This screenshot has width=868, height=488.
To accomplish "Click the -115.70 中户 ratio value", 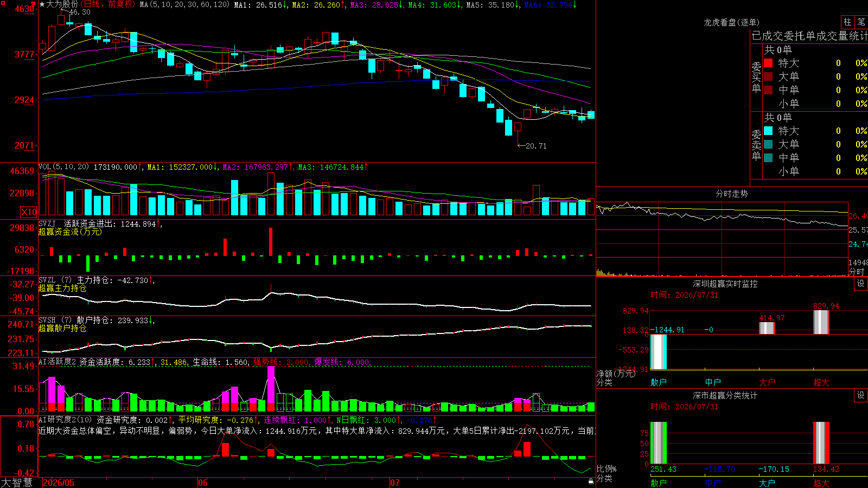I will tap(720, 469).
